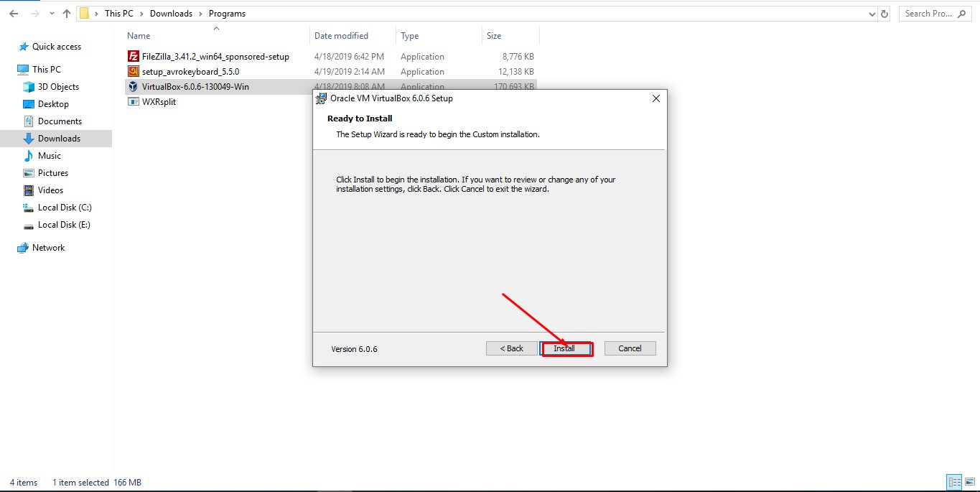Image resolution: width=980 pixels, height=492 pixels.
Task: Sort files by Name column
Action: (x=217, y=36)
